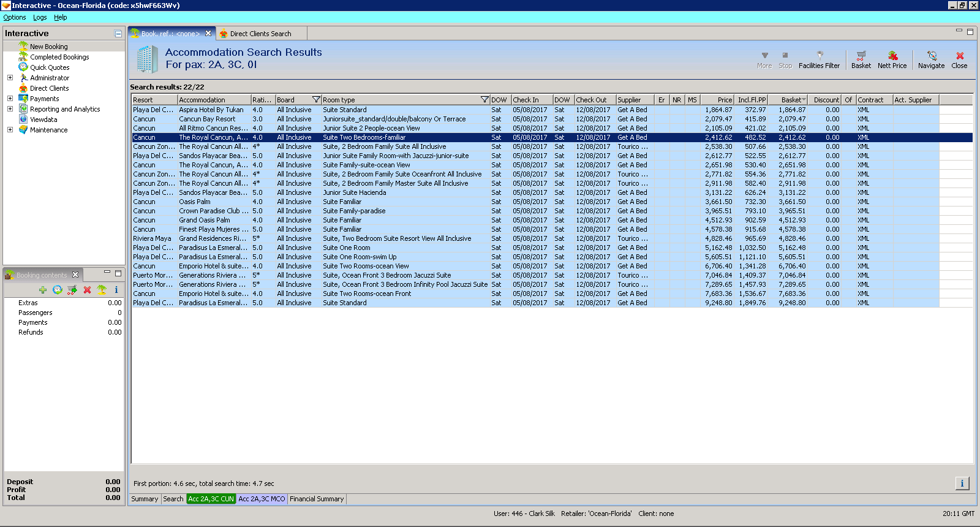Expand the Reporting and Analytics node

[x=10, y=109]
